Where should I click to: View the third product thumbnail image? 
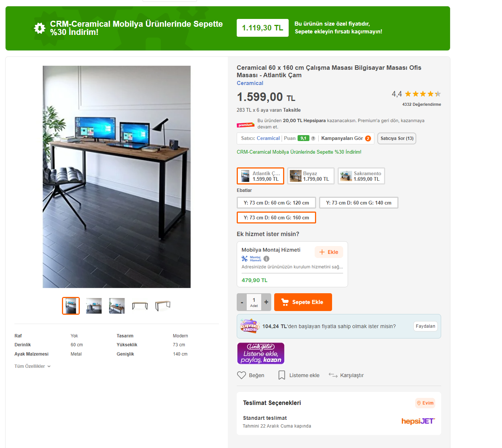click(x=117, y=306)
